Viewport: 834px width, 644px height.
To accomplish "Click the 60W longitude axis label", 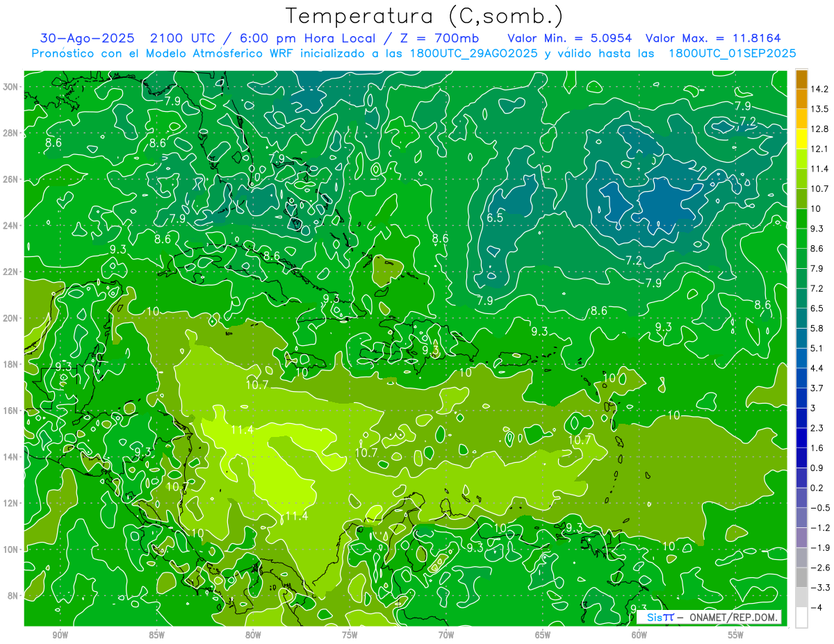I will 639,635.
